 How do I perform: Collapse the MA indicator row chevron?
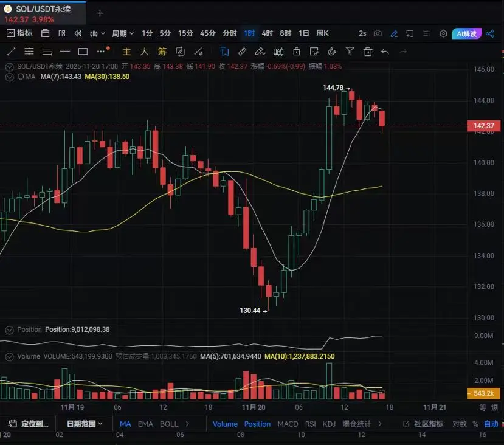point(10,77)
